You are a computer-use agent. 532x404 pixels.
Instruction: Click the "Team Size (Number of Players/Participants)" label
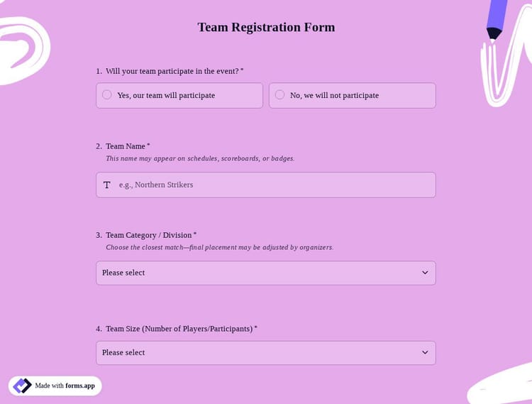[x=179, y=329]
